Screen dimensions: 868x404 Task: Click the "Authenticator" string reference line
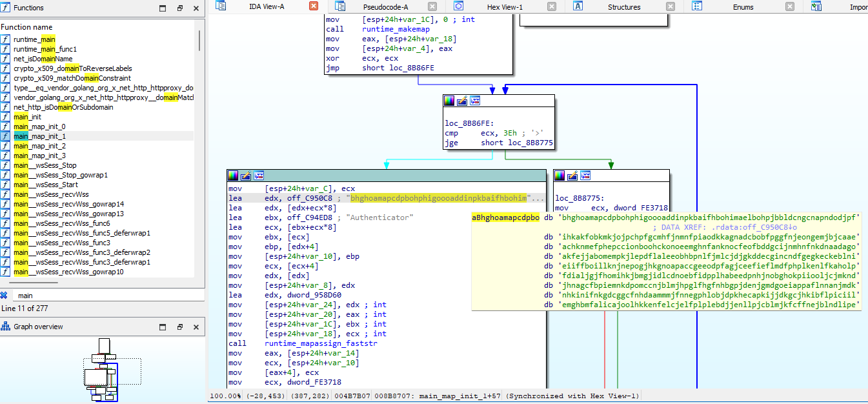click(320, 217)
